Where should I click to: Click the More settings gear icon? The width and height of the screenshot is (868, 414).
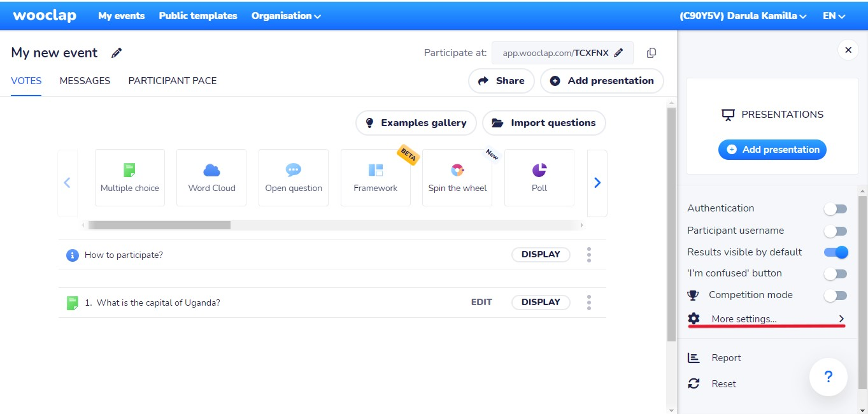[694, 318]
